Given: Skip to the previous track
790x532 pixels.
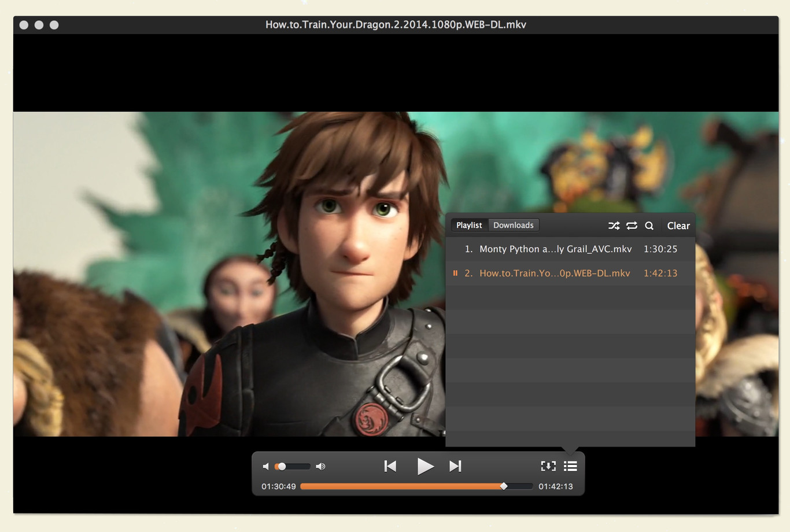Looking at the screenshot, I should point(390,466).
